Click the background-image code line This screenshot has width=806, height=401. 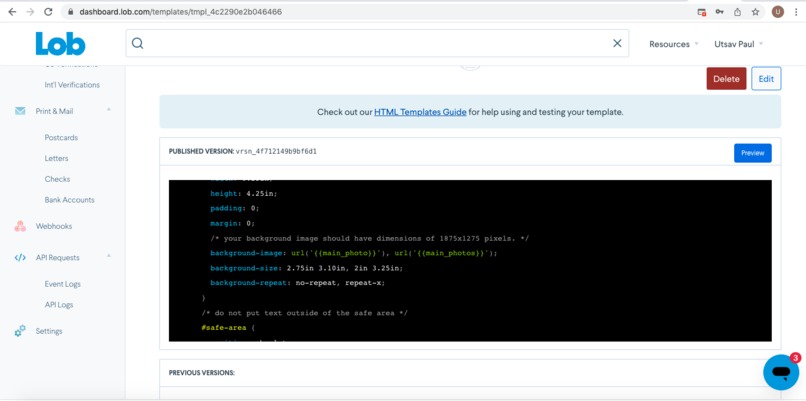tap(354, 253)
